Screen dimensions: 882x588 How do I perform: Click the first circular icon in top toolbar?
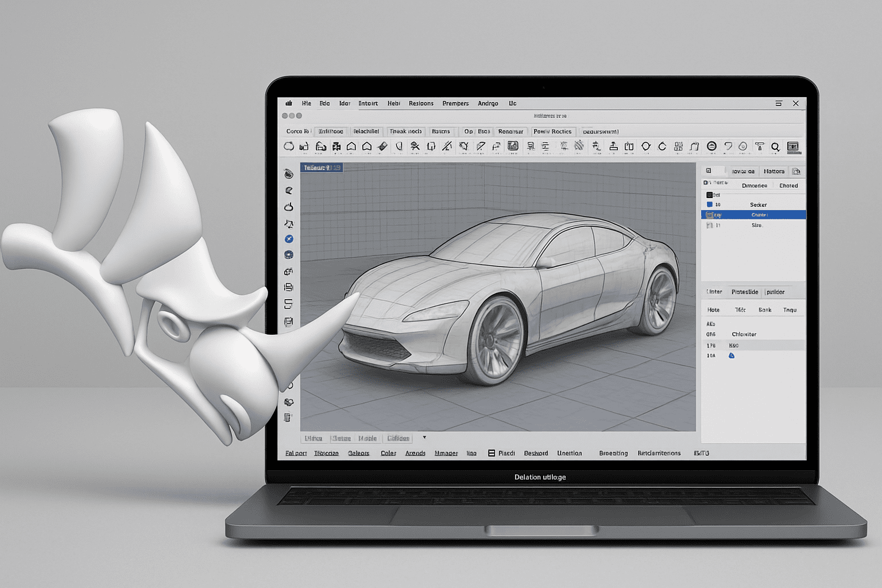(x=289, y=146)
